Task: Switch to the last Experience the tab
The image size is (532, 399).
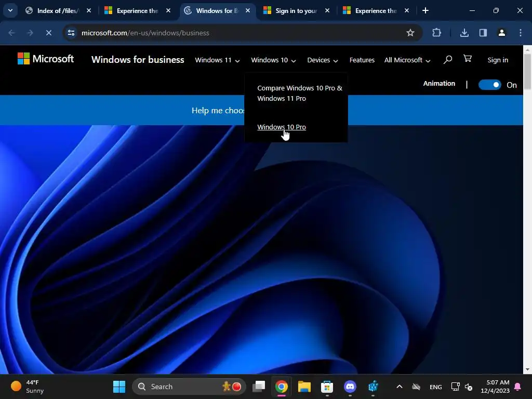Action: coord(376,10)
